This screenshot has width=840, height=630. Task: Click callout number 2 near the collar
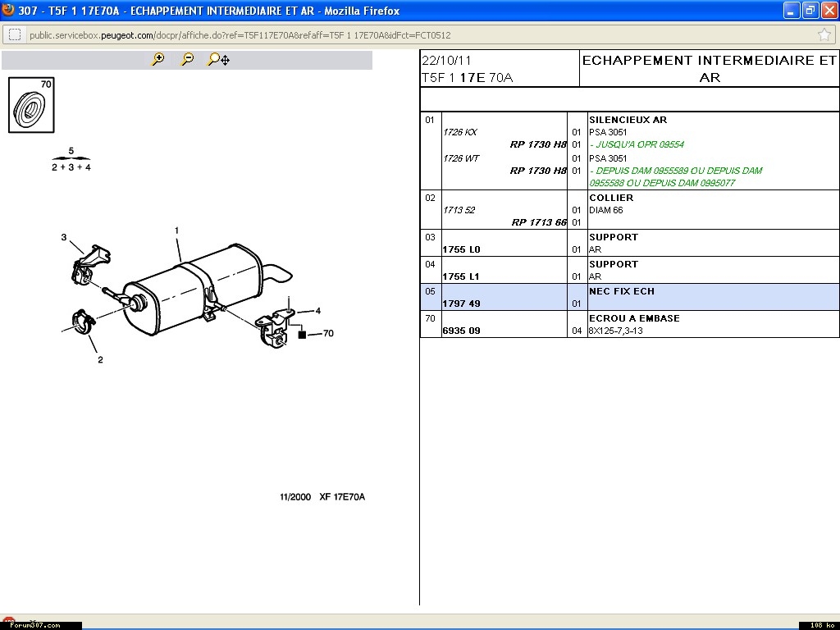point(100,359)
